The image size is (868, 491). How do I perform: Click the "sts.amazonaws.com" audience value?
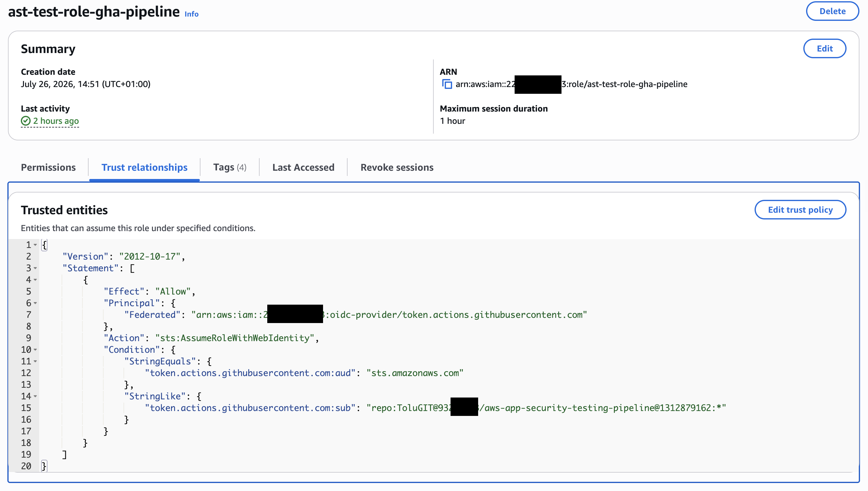point(415,373)
